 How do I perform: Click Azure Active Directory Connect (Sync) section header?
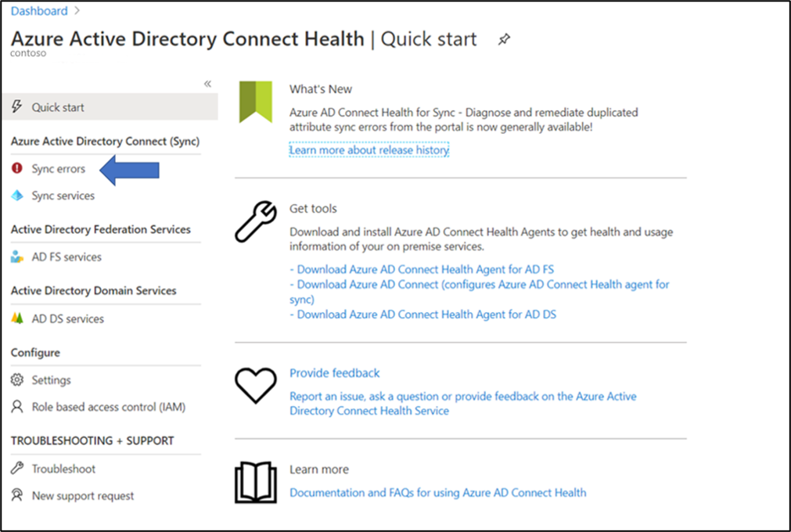[105, 141]
